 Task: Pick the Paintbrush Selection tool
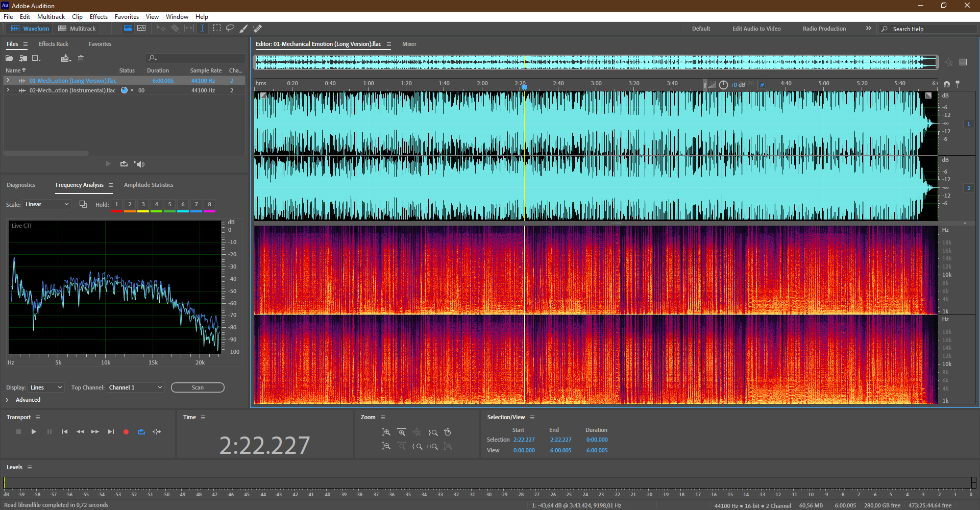pos(244,28)
